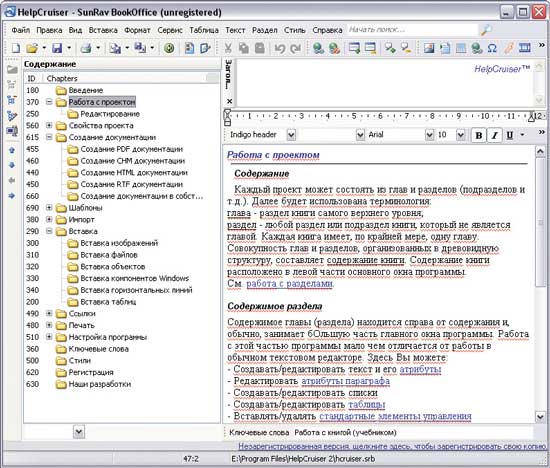Expand the Шаблоны node

(x=49, y=208)
